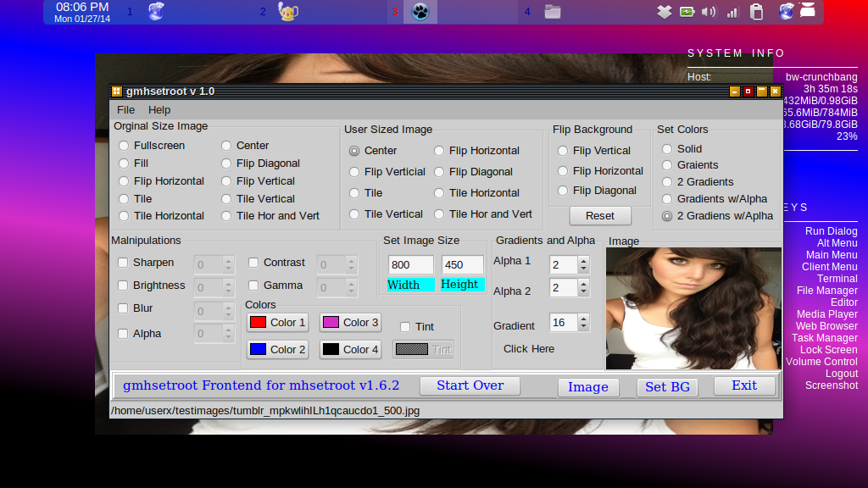Select the 2 Gradients w/Alpha color mode
868x488 pixels.
665,215
